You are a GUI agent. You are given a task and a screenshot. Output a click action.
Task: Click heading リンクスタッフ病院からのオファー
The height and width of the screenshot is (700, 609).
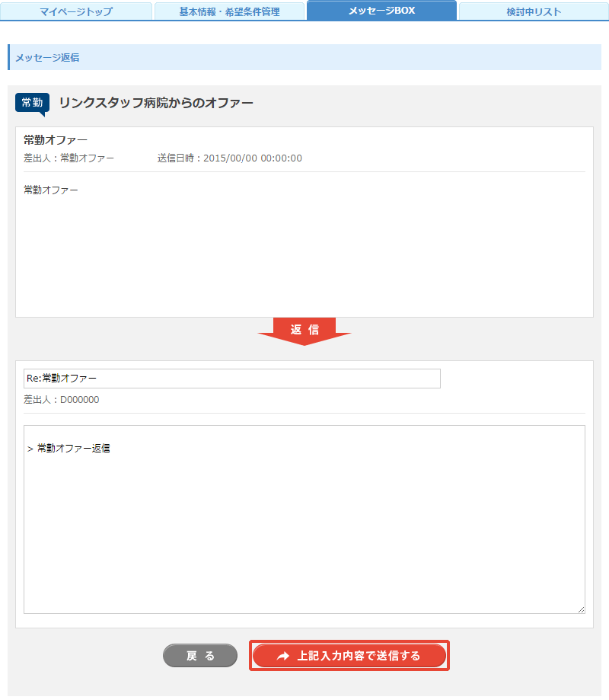[156, 103]
